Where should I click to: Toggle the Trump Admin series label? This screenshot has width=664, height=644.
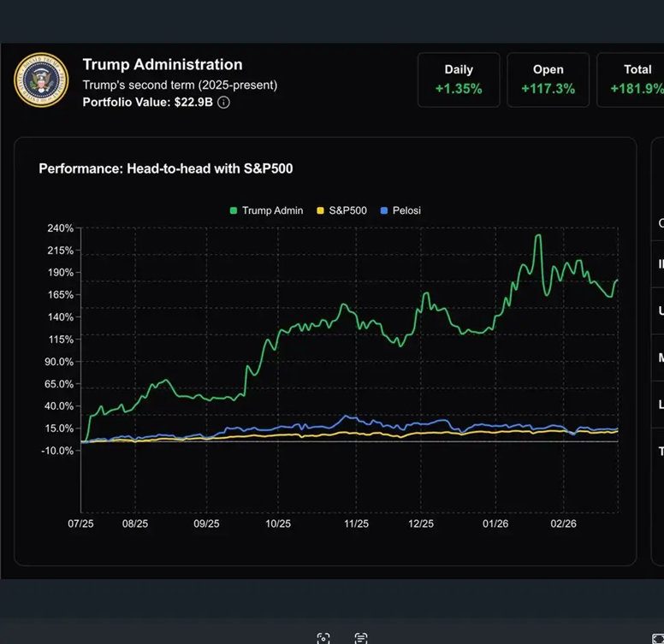[272, 210]
